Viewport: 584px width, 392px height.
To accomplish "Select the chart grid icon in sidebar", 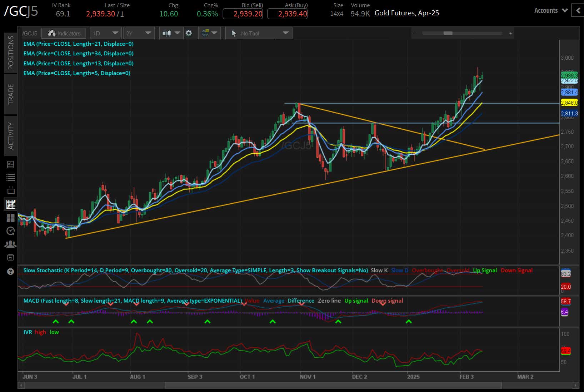I will [x=10, y=204].
